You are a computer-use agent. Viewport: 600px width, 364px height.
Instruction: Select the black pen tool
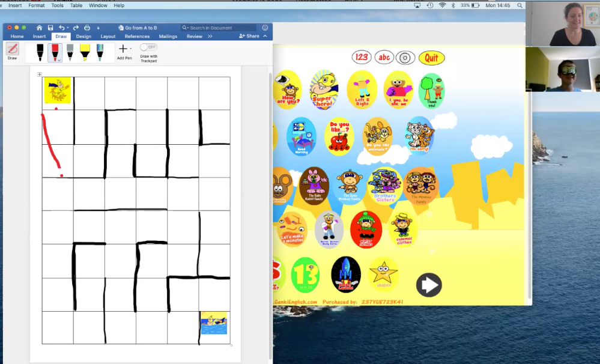(40, 52)
